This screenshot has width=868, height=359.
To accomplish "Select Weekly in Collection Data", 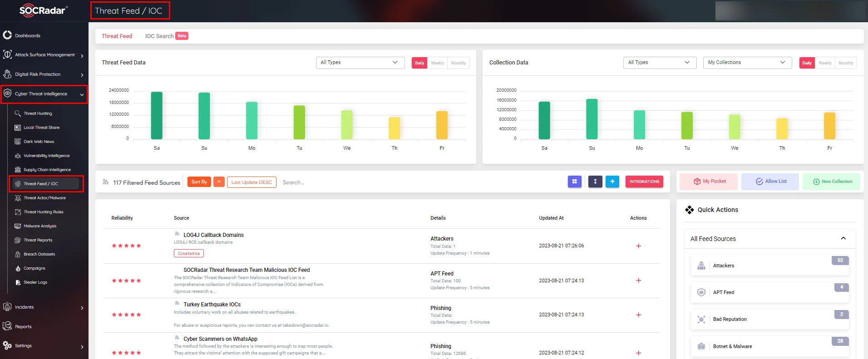I will click(x=825, y=63).
